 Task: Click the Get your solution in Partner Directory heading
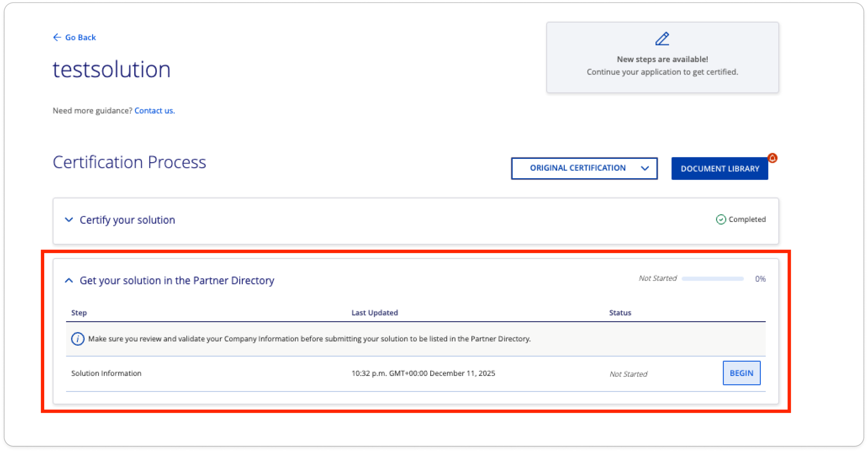tap(177, 280)
